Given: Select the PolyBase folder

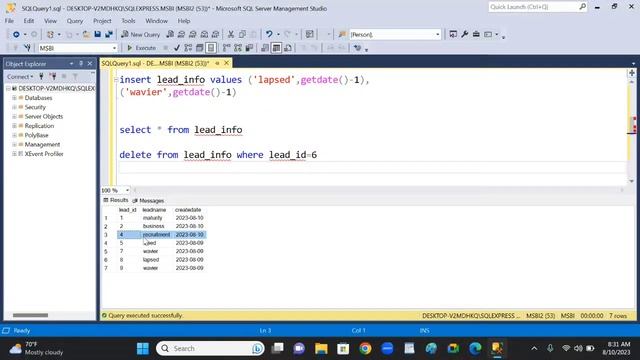Looking at the screenshot, I should click(x=36, y=135).
